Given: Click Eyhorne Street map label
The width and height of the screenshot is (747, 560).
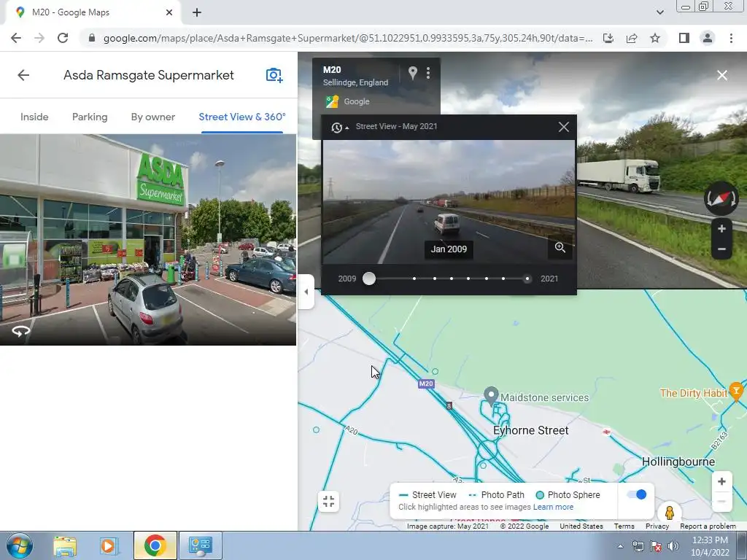Looking at the screenshot, I should (531, 430).
